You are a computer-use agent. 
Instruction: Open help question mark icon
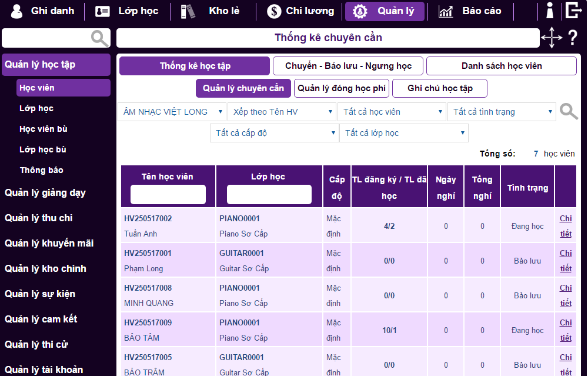[573, 38]
